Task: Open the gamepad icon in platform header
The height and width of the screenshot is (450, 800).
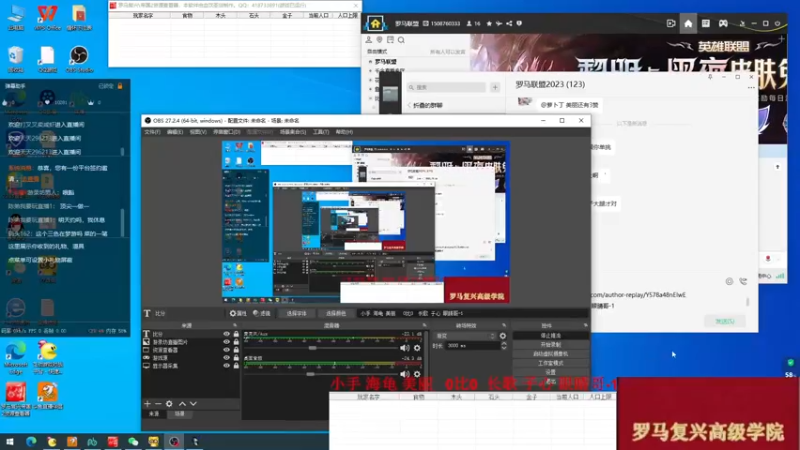Action: (x=723, y=23)
